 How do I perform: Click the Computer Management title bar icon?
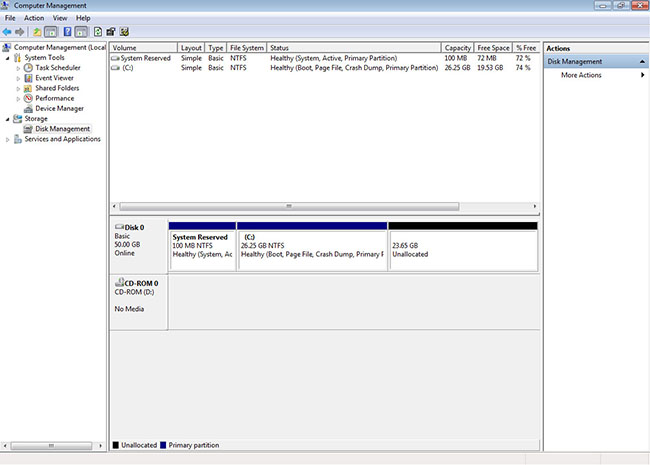(5, 5)
